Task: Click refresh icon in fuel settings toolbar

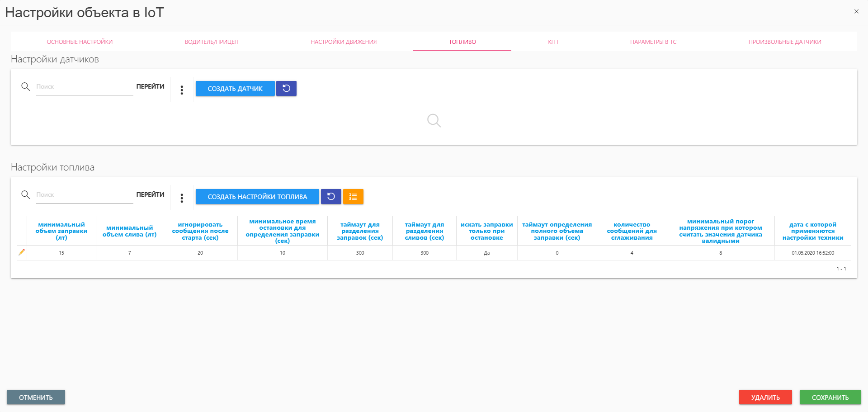Action: 331,197
